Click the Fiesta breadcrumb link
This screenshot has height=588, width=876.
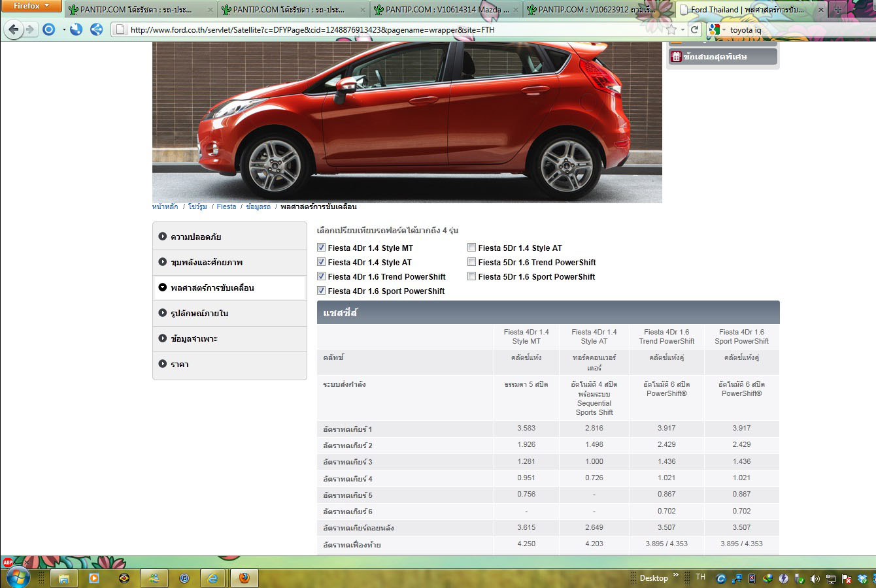226,206
